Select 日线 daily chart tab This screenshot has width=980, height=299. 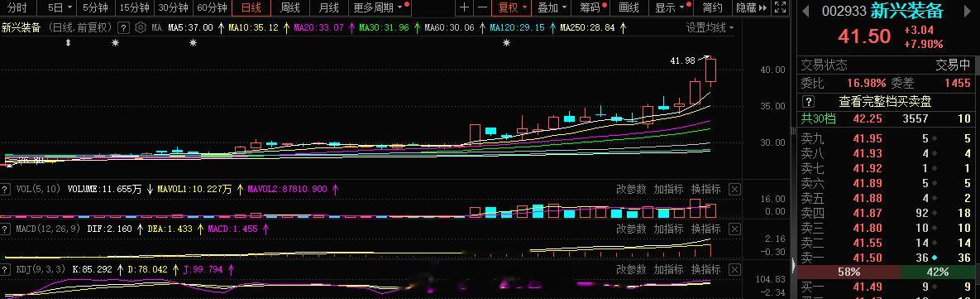click(251, 7)
